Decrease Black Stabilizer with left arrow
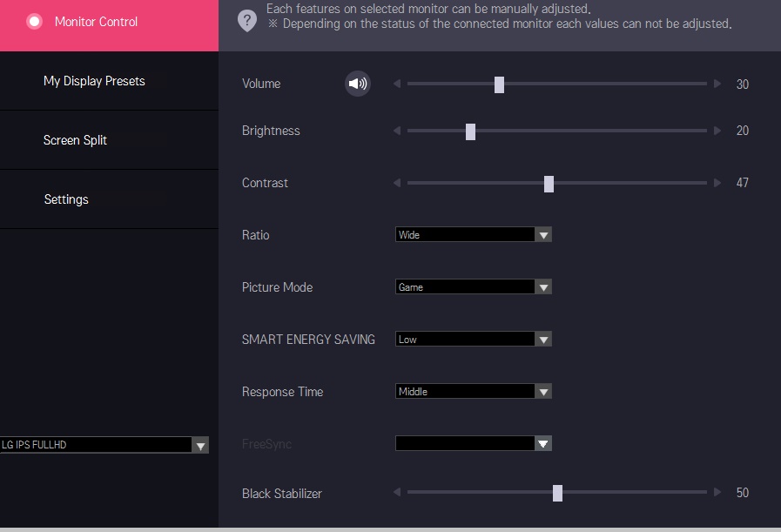Screen dimensions: 781x532 (x=397, y=492)
